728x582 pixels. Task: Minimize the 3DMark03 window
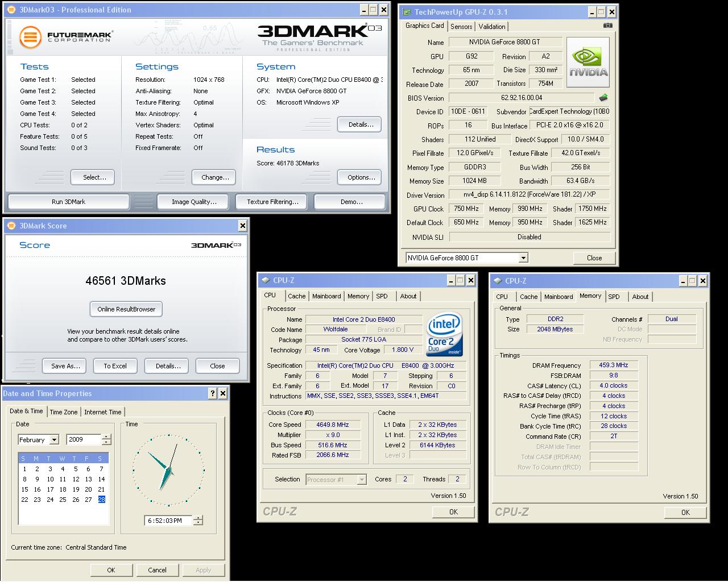click(363, 10)
